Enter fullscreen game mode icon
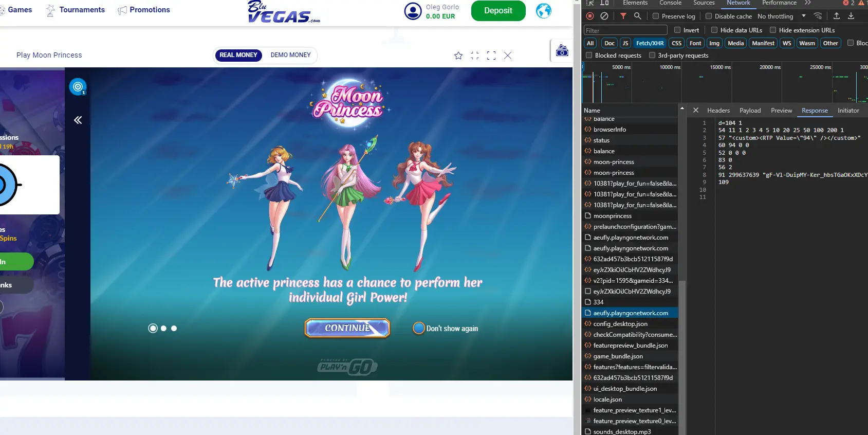 click(491, 56)
